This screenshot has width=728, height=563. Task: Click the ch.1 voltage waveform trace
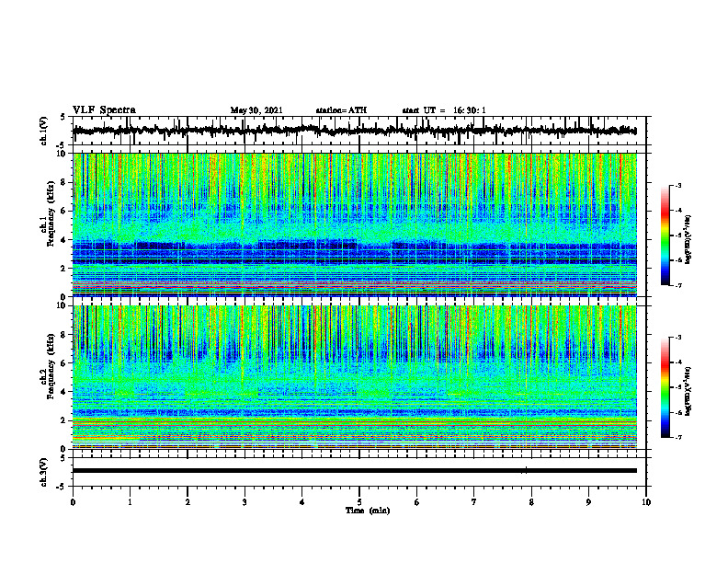coord(354,131)
